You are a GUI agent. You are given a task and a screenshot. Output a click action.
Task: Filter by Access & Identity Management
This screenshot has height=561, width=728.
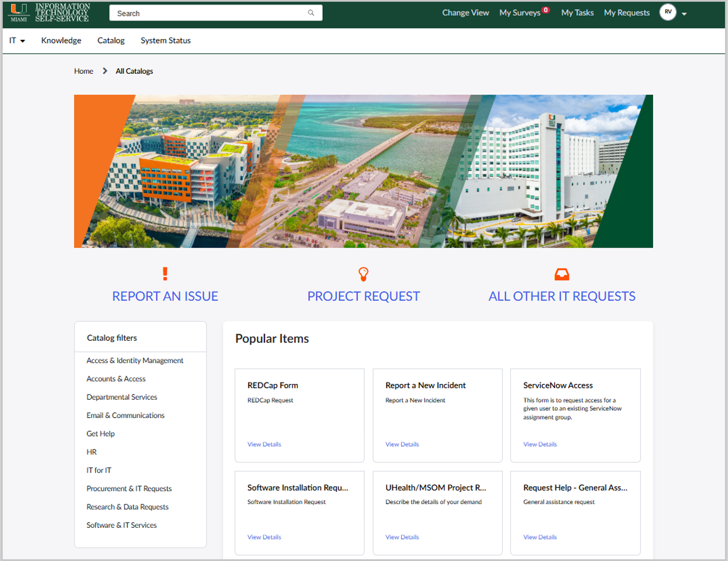[x=135, y=361]
